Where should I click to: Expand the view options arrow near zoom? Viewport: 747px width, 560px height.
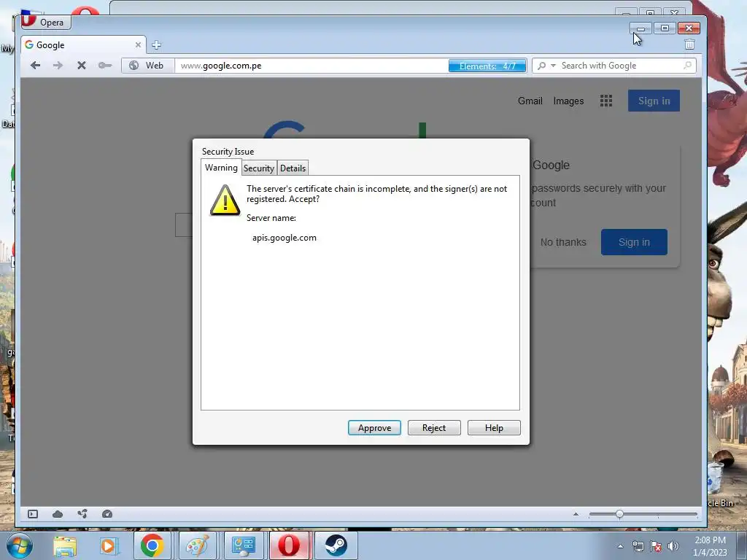point(576,514)
